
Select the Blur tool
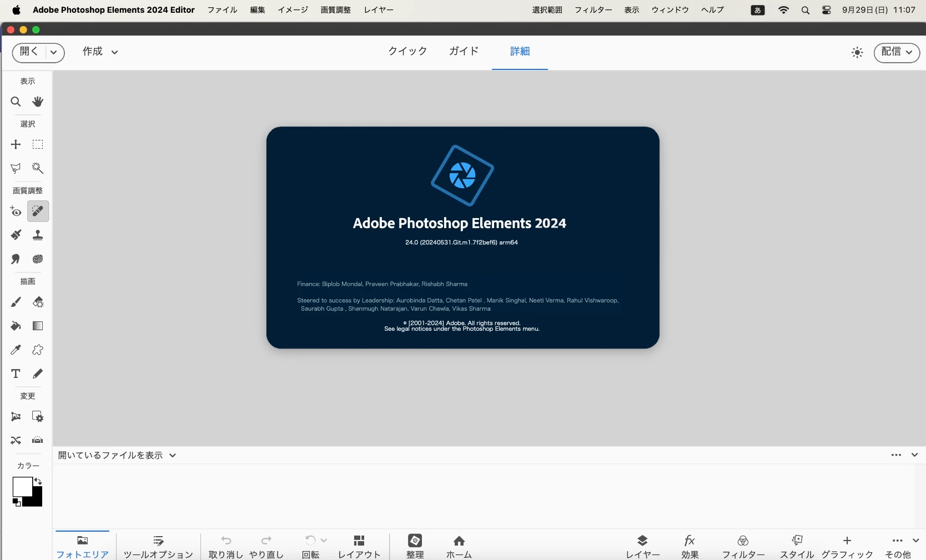16,259
